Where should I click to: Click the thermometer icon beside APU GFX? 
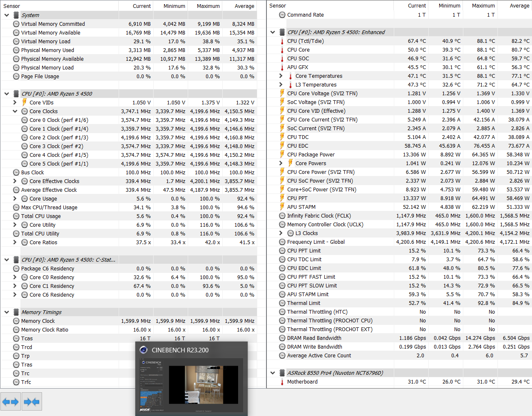282,67
